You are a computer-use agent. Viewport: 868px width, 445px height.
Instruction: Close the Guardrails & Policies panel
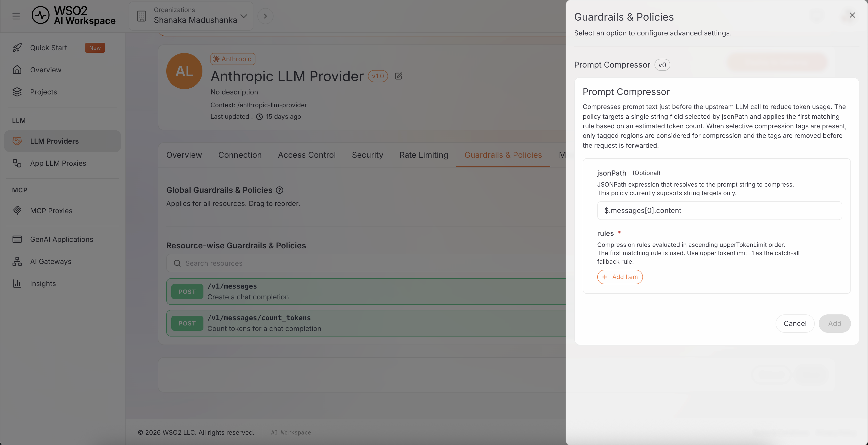(x=852, y=15)
